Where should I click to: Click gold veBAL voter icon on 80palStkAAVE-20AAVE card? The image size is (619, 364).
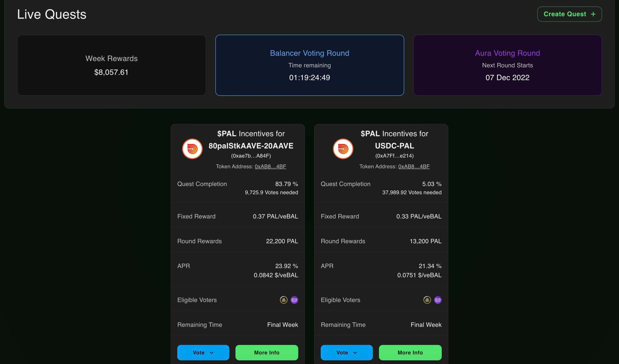click(284, 300)
